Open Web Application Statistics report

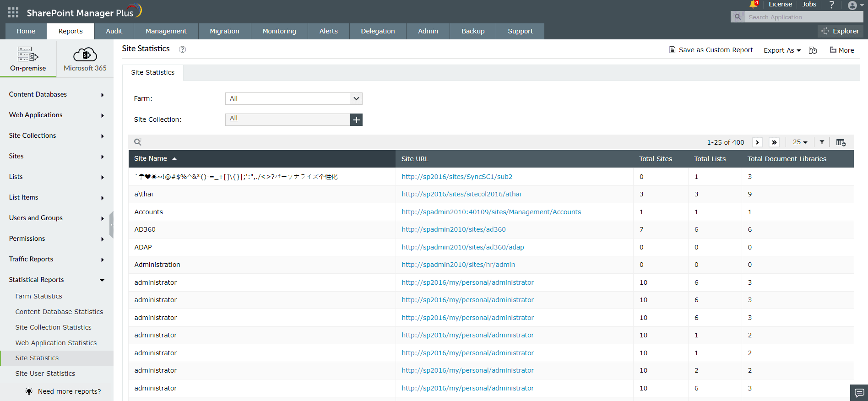[x=57, y=343]
